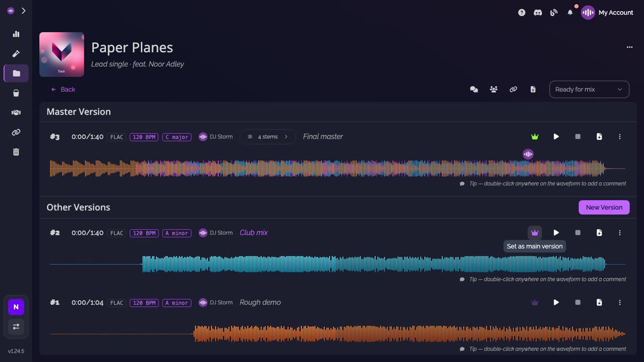Set Club mix as main version
The width and height of the screenshot is (644, 362).
pyautogui.click(x=535, y=233)
